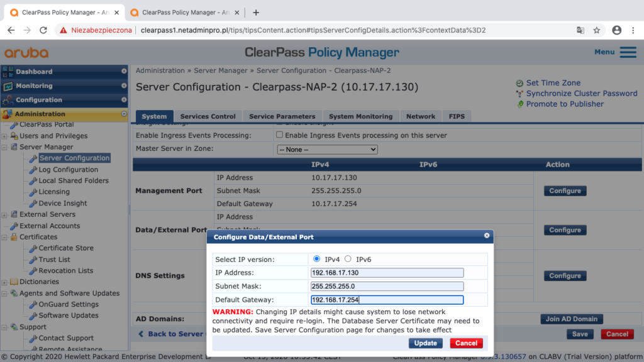Screen dimensions: 644x362
Task: Collapse the Certificates tree node
Action: click(4, 237)
